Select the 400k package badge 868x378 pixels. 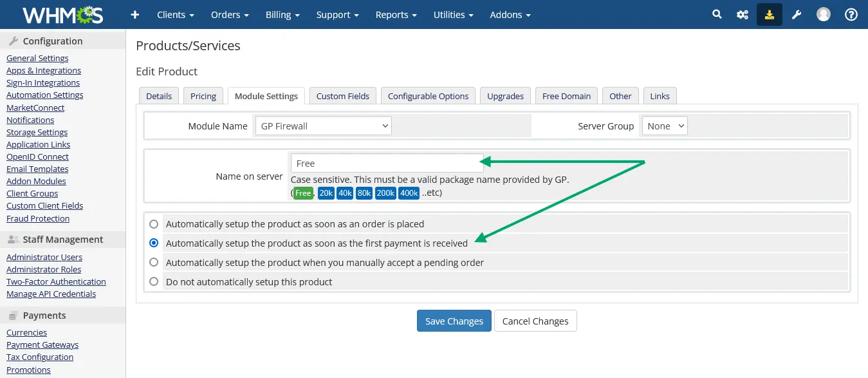409,193
